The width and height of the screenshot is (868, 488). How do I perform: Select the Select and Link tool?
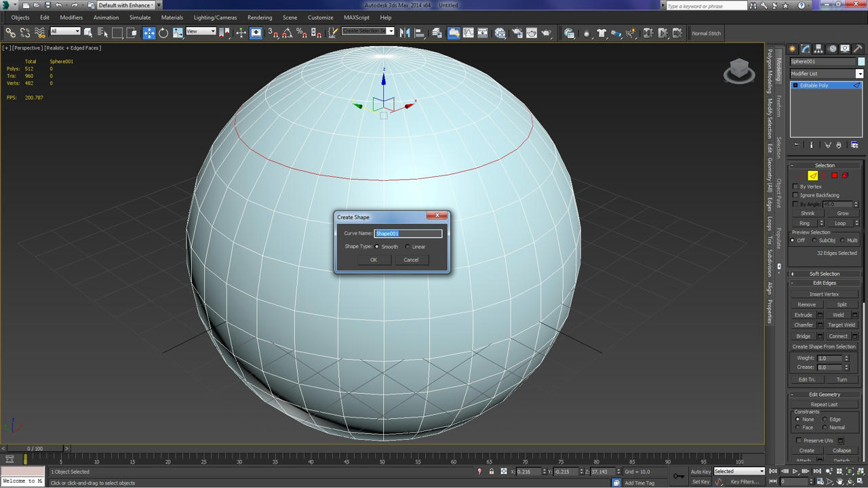click(x=10, y=33)
